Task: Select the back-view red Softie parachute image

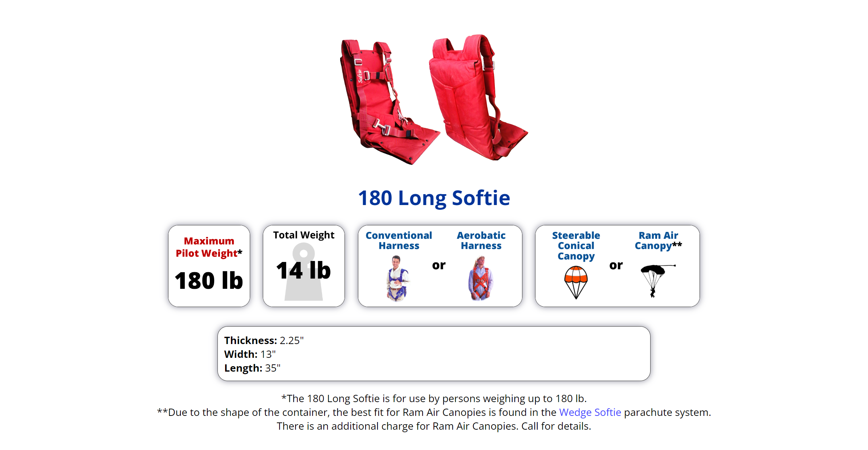Action: coord(478,97)
